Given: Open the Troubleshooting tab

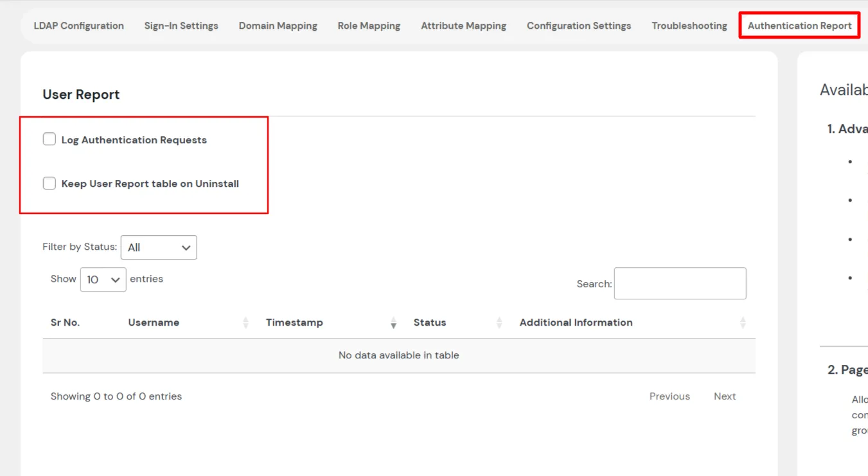Looking at the screenshot, I should click(x=689, y=26).
